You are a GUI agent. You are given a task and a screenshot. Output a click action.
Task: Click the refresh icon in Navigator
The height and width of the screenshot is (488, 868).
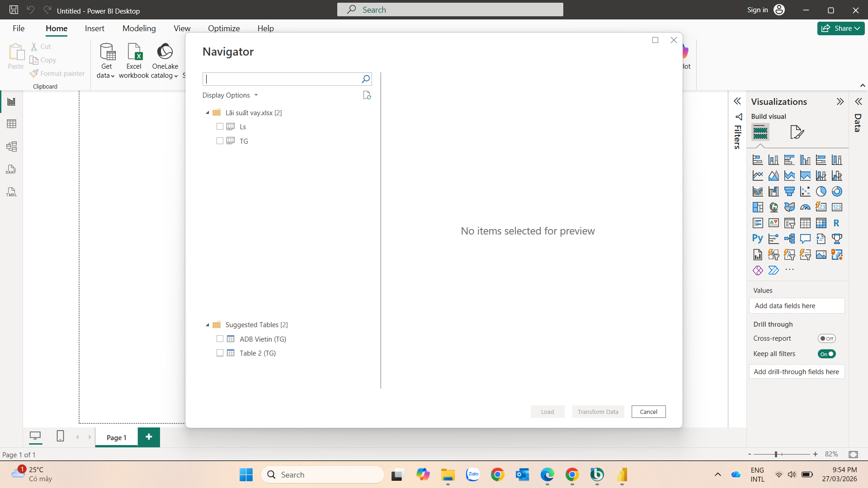click(367, 95)
